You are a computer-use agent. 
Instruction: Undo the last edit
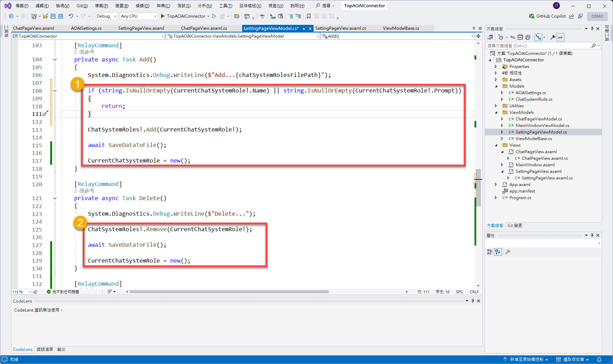pyautogui.click(x=71, y=16)
